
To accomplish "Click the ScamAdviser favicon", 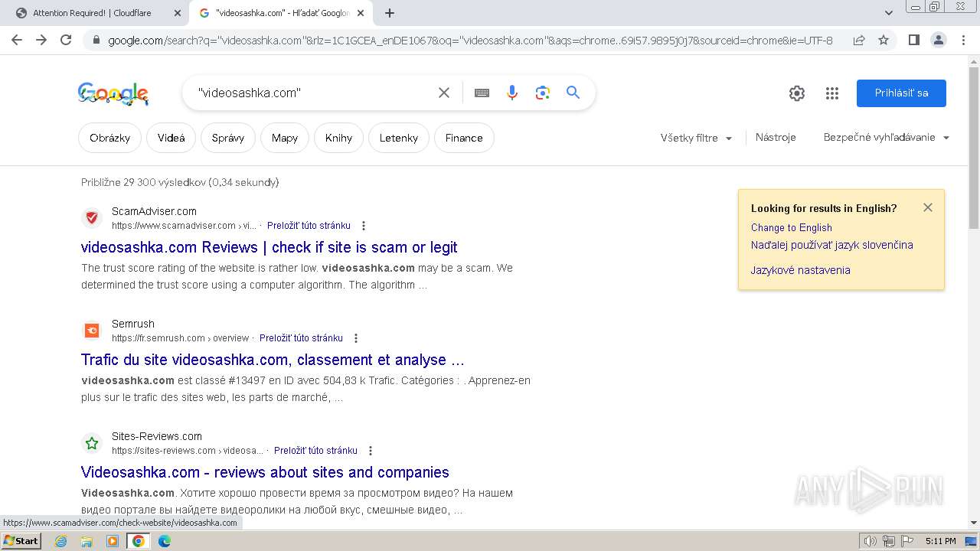I will tap(92, 218).
